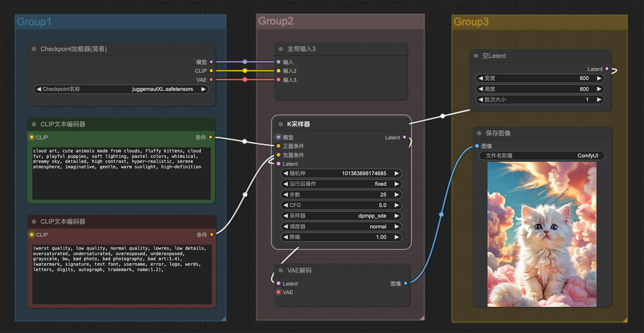Screen dimensions: 644x333
Task: Click midpoint dot on the blue 图像 link
Action: click(x=441, y=214)
